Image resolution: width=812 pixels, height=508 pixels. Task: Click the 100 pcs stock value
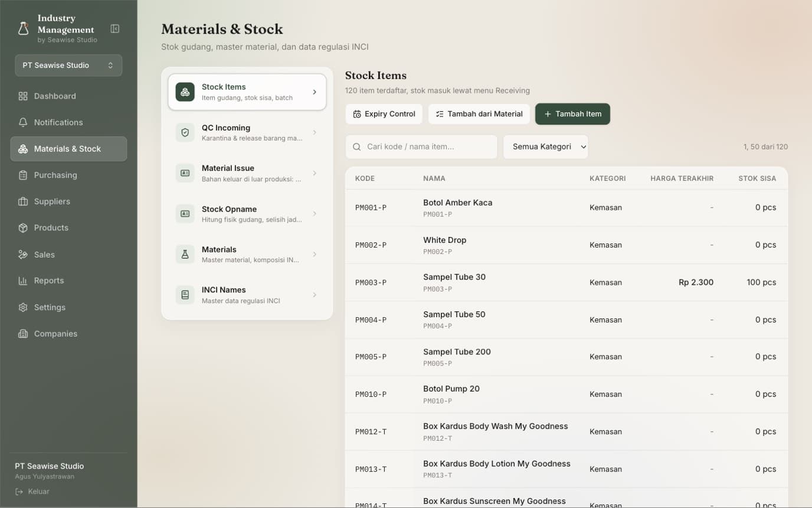761,282
